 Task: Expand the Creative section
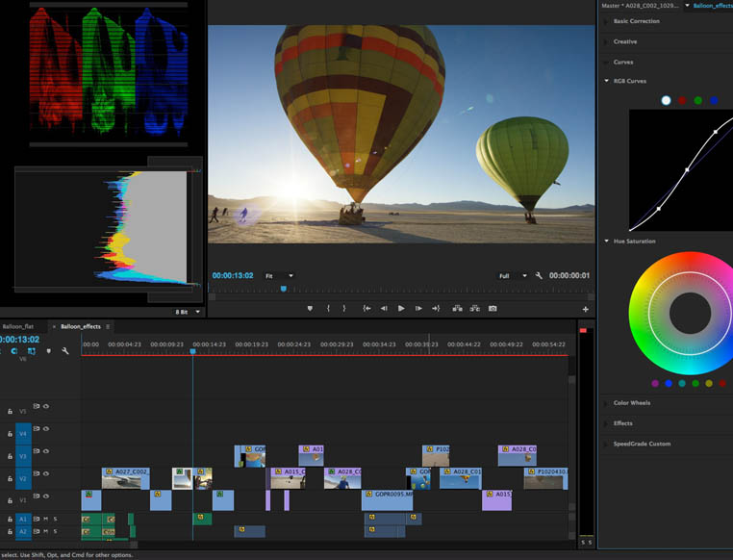point(606,42)
